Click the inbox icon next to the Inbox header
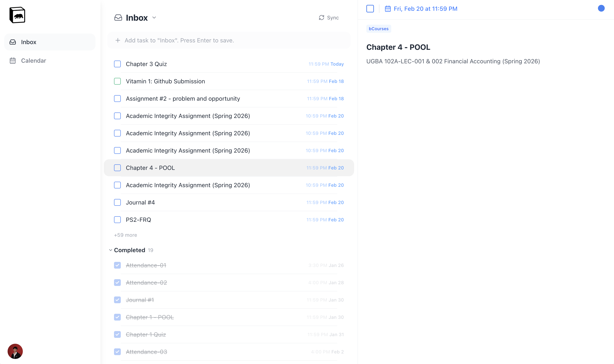Screen dimensions: 614x364 (x=118, y=18)
